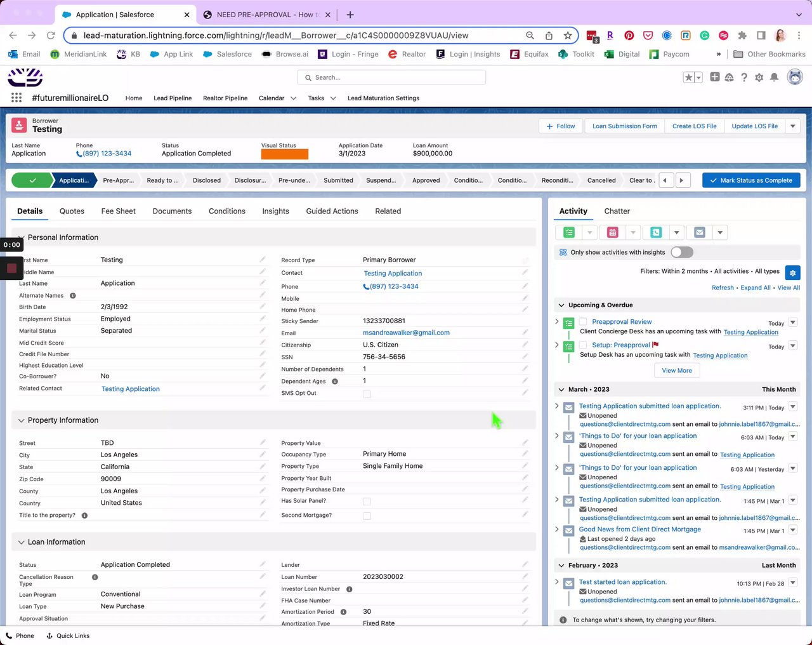Open the Calendar nav dropdown chevron
Viewport: 812px width, 645px height.
293,98
